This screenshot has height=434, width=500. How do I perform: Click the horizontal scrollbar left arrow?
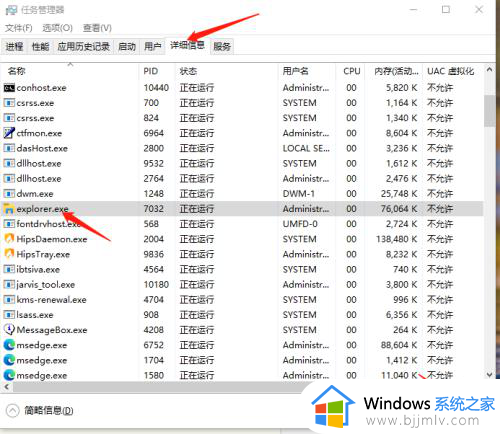[x=6, y=387]
